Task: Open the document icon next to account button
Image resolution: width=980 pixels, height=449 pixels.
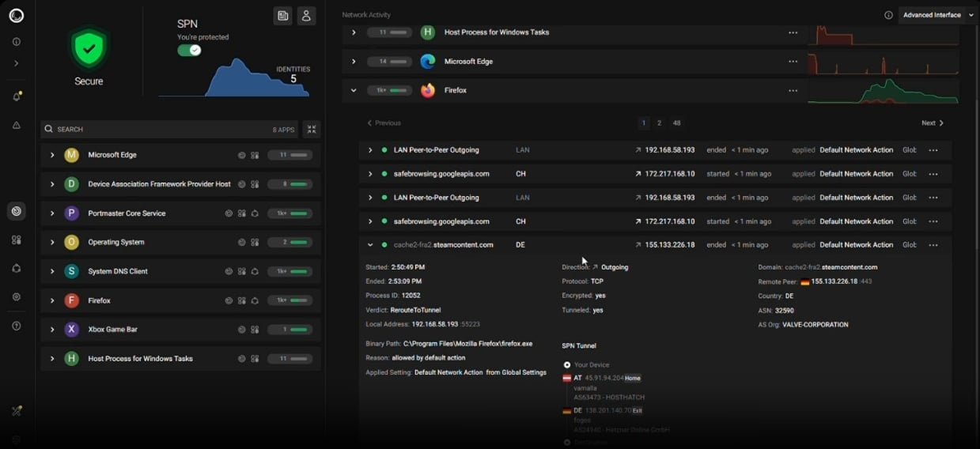Action: [x=283, y=16]
